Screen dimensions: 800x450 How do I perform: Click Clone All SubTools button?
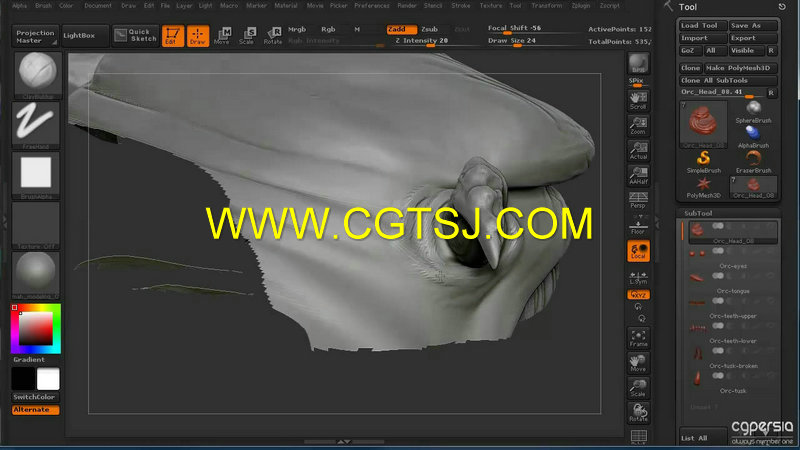click(x=728, y=81)
